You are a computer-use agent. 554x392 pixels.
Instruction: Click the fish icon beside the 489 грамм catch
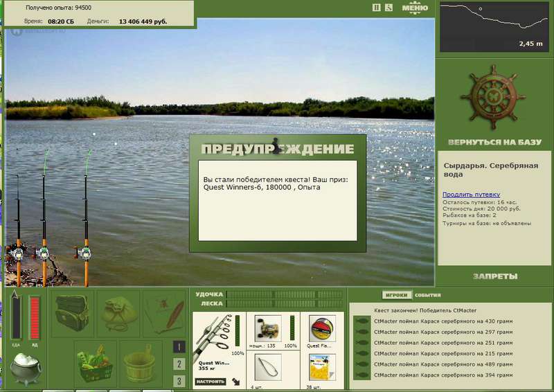(361, 364)
